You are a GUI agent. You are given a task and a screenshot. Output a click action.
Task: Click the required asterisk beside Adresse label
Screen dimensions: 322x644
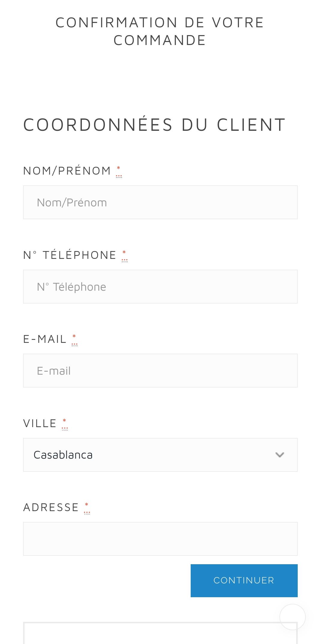[87, 508]
